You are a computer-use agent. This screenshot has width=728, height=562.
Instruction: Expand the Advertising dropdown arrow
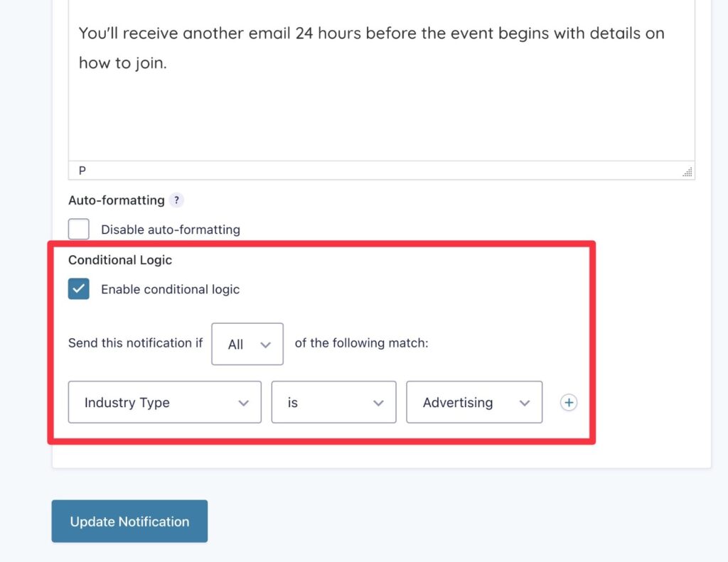(526, 402)
